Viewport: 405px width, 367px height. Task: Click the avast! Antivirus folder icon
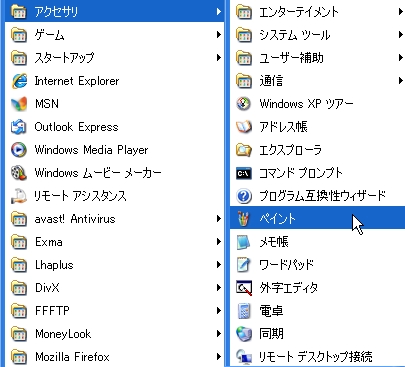pos(19,219)
